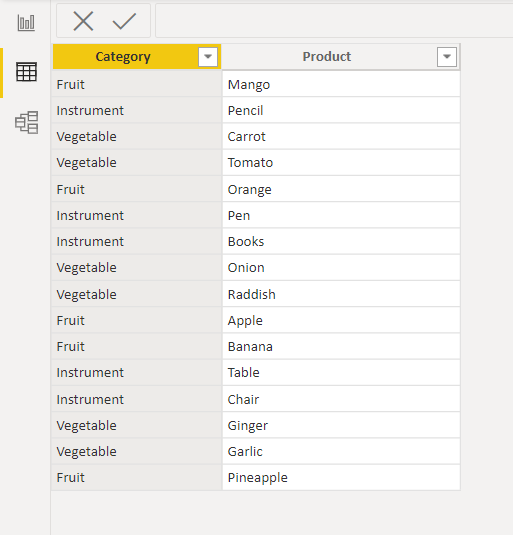Cancel formula with the X icon

tap(83, 21)
